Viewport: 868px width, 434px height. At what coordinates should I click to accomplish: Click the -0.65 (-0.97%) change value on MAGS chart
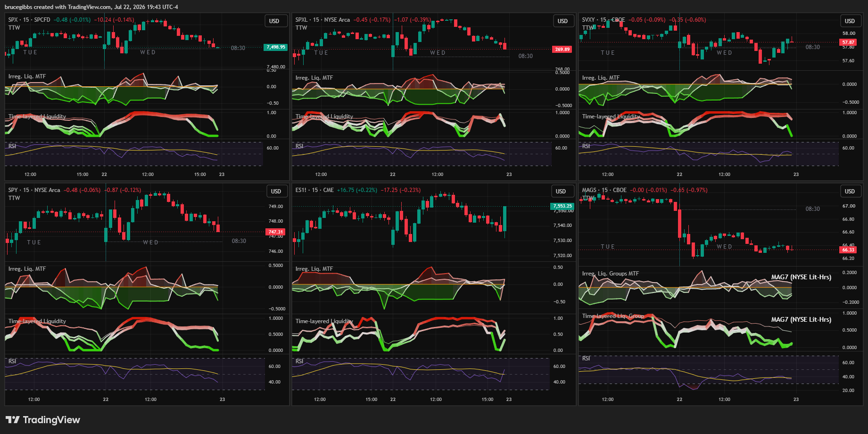(689, 190)
